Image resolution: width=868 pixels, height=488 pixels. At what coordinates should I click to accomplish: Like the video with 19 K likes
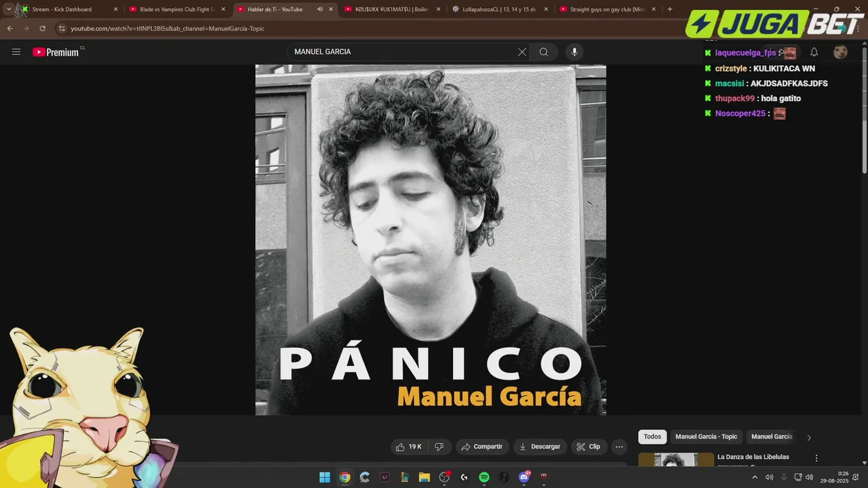(409, 447)
